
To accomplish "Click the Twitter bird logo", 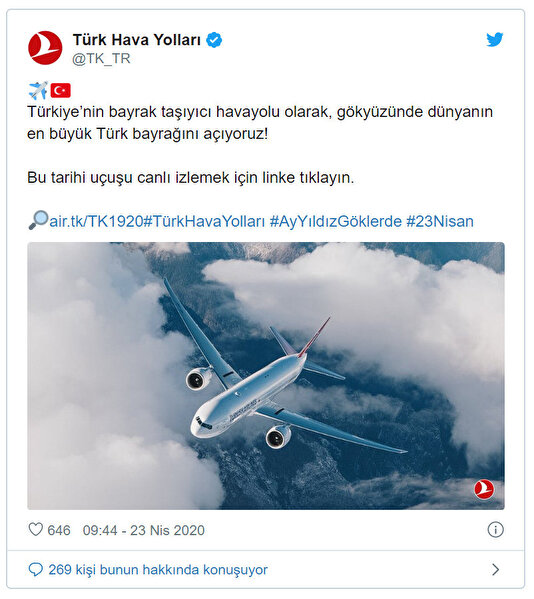I will coord(494,39).
